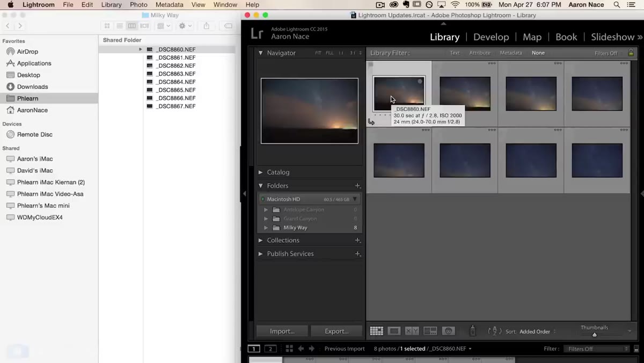Viewport: 644px width, 363px height.
Task: Expand the Publish Services panel
Action: click(261, 253)
